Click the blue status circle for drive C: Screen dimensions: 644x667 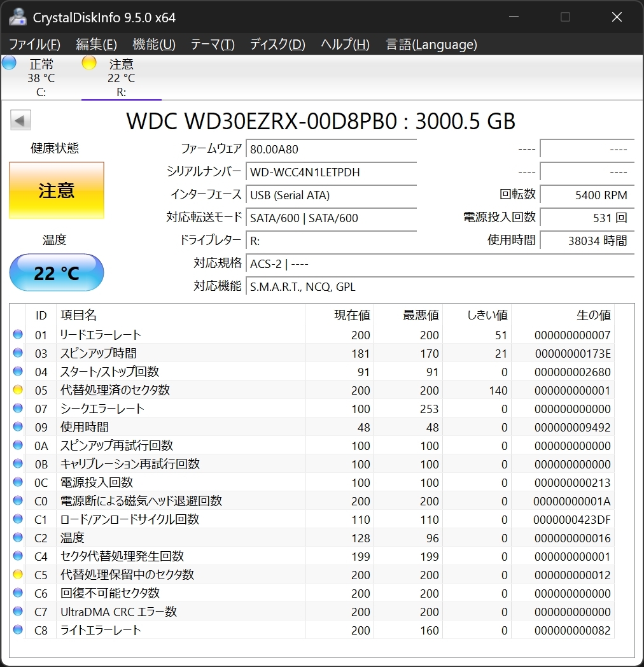tap(9, 62)
